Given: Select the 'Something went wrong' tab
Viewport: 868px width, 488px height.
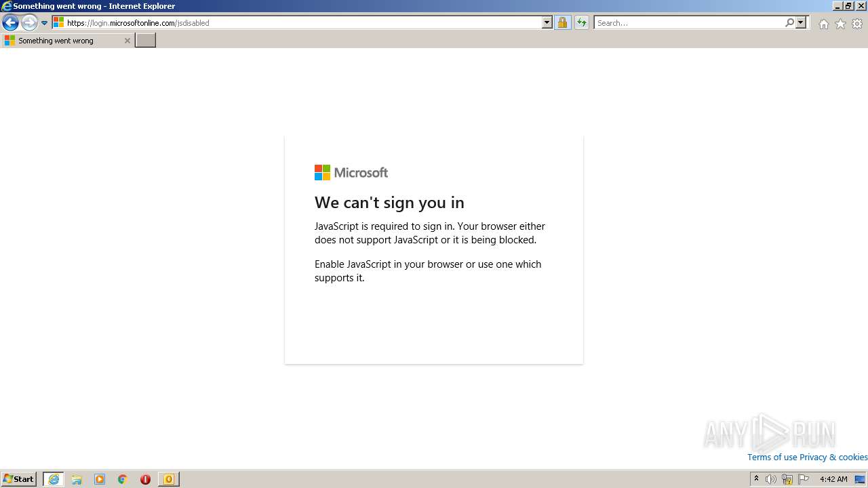Looking at the screenshot, I should click(x=67, y=41).
